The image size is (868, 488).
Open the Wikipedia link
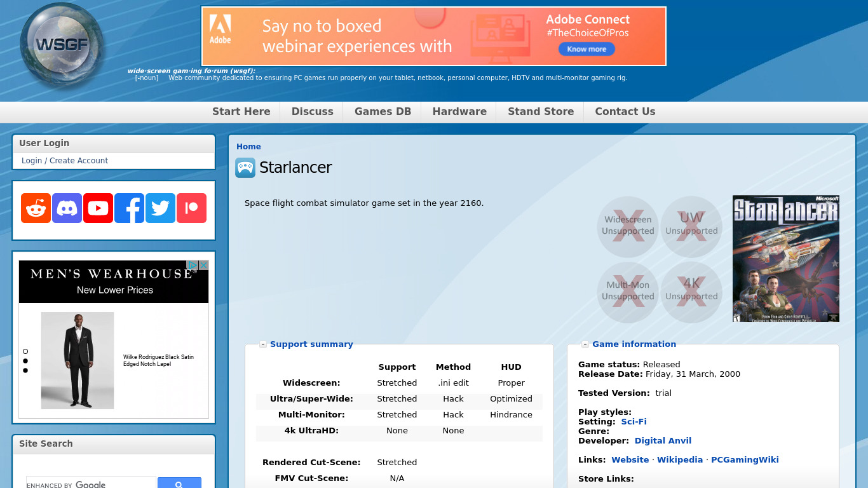point(680,460)
